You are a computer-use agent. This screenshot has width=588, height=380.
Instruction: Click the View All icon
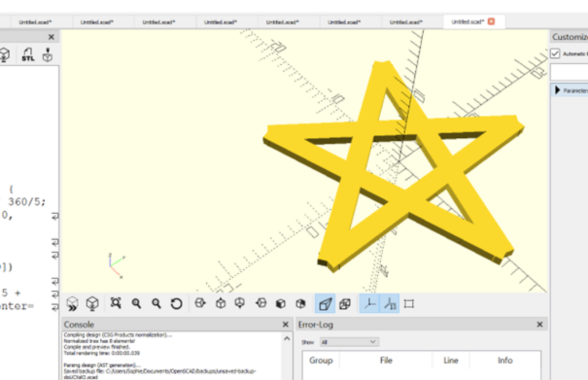(x=115, y=303)
